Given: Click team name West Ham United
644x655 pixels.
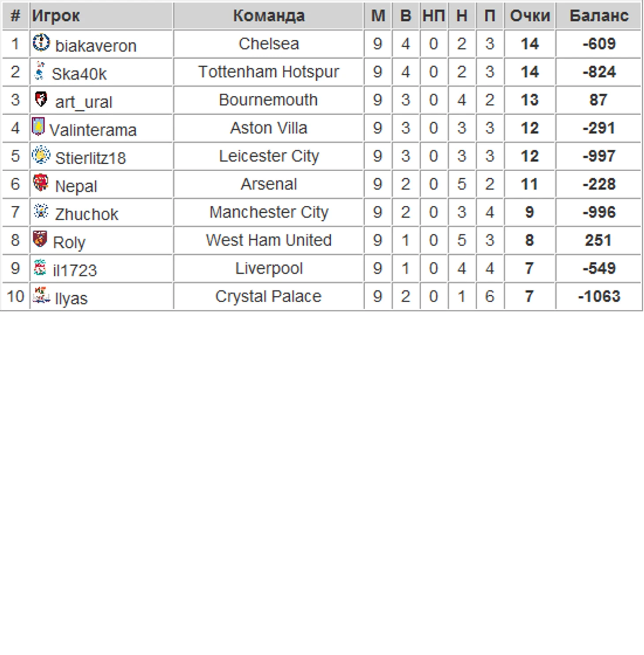Looking at the screenshot, I should coord(269,240).
